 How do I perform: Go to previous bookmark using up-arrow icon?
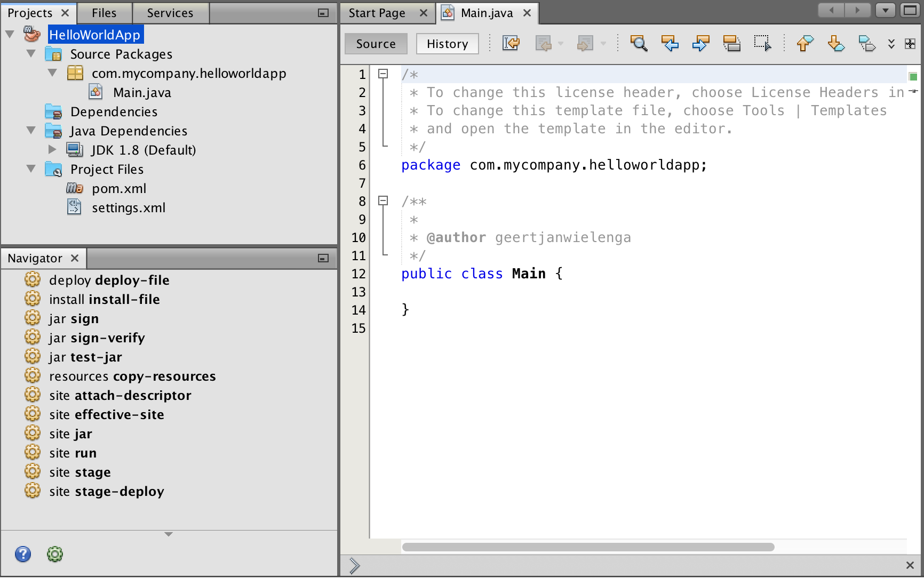805,43
